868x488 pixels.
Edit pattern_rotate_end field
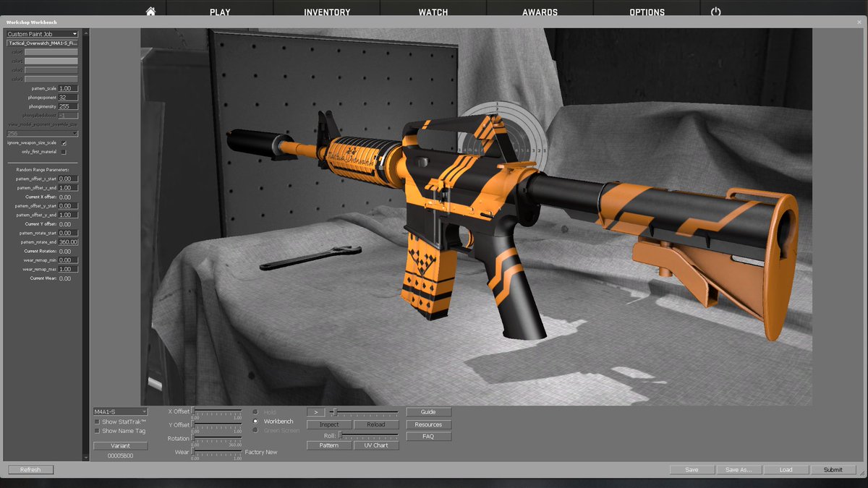(x=68, y=242)
